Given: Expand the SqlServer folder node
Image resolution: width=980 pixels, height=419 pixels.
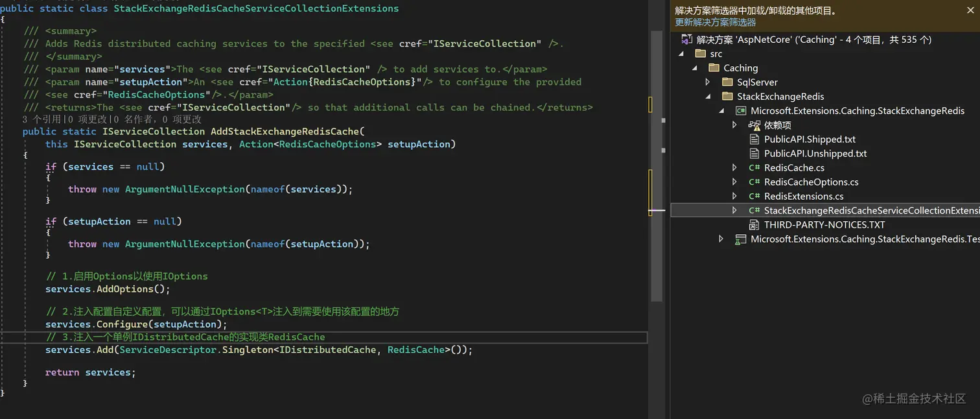Looking at the screenshot, I should pyautogui.click(x=708, y=82).
